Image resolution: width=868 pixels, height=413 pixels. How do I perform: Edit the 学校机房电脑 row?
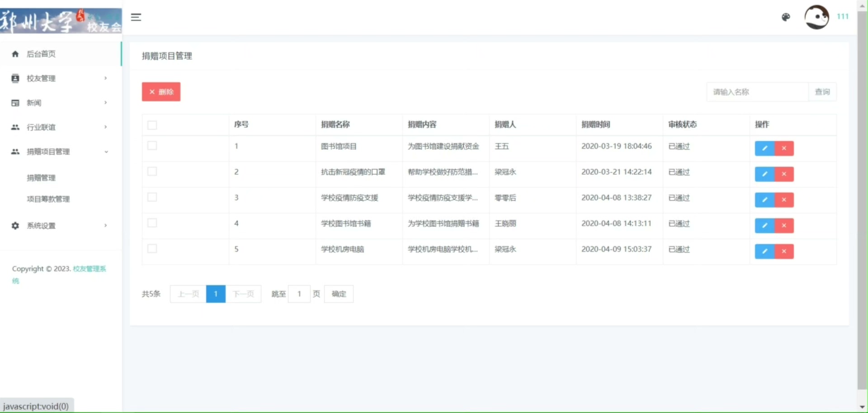click(x=764, y=251)
